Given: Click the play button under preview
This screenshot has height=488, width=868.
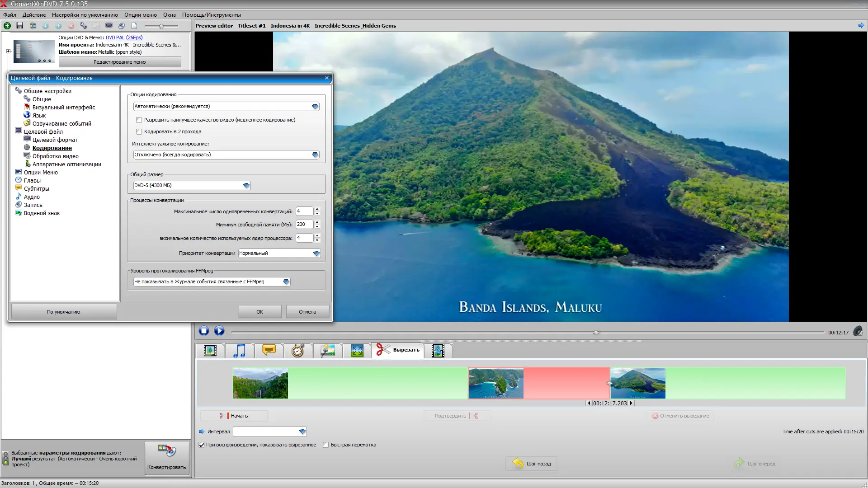Looking at the screenshot, I should pos(219,331).
